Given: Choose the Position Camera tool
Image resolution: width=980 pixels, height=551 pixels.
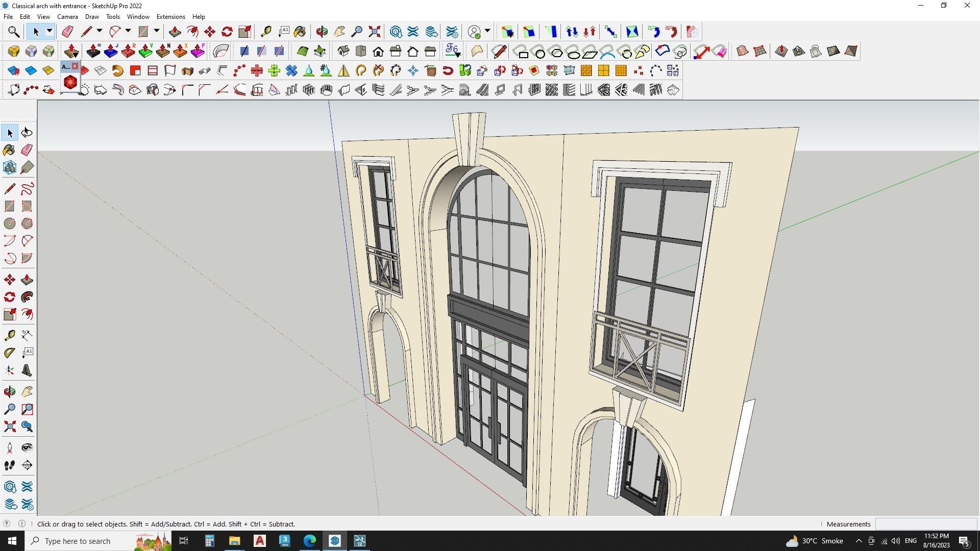Looking at the screenshot, I should click(x=10, y=448).
